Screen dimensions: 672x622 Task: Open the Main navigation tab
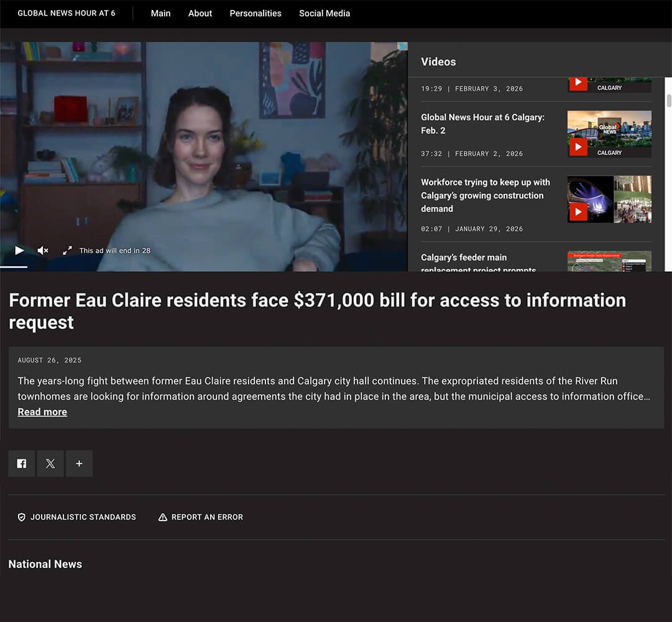[x=160, y=13]
